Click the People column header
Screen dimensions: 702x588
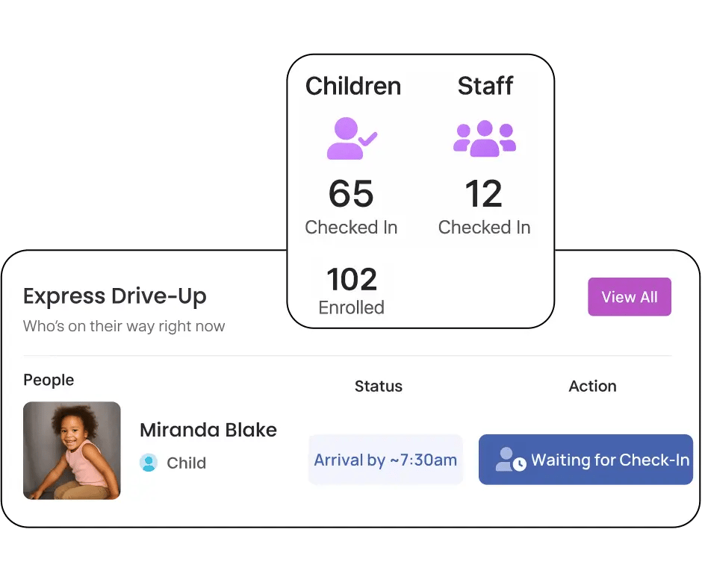pyautogui.click(x=49, y=380)
